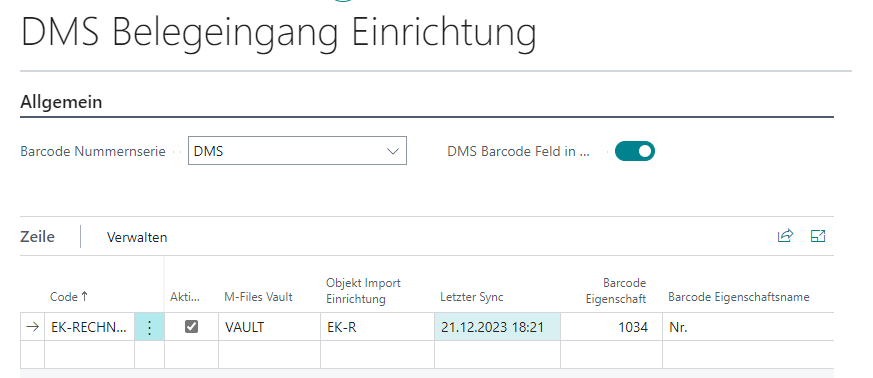Select the EK-RECHN row via its arrow indicator
Screen dimensions: 873x378
point(32,327)
